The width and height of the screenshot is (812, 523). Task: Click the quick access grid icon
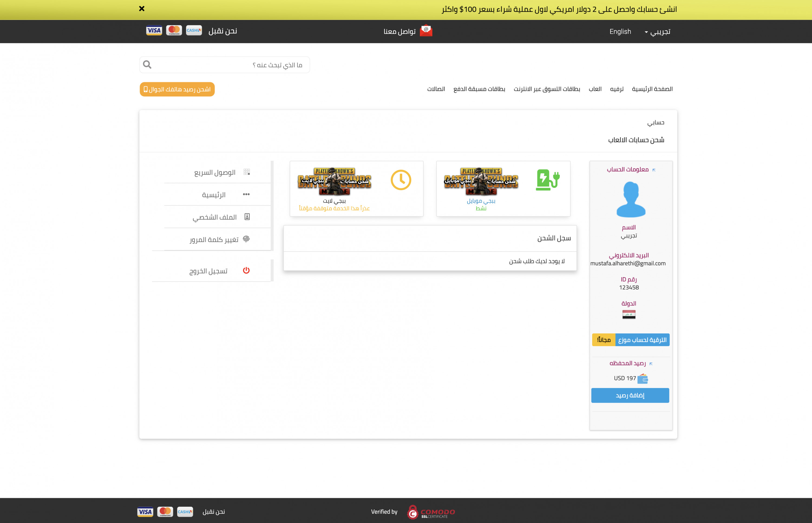[247, 172]
